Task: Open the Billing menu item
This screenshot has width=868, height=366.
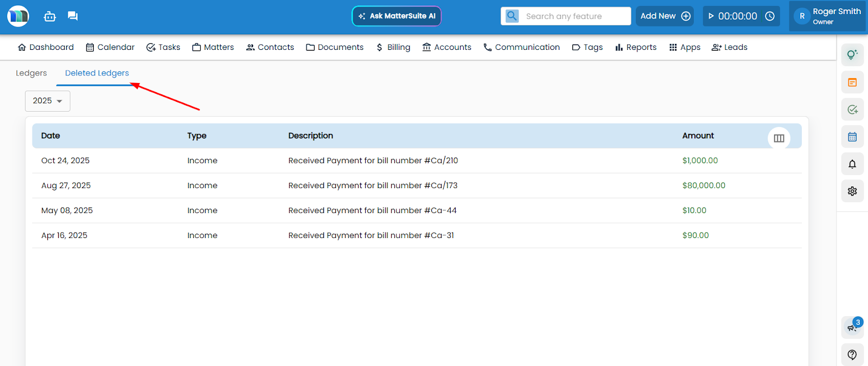Action: coord(393,47)
